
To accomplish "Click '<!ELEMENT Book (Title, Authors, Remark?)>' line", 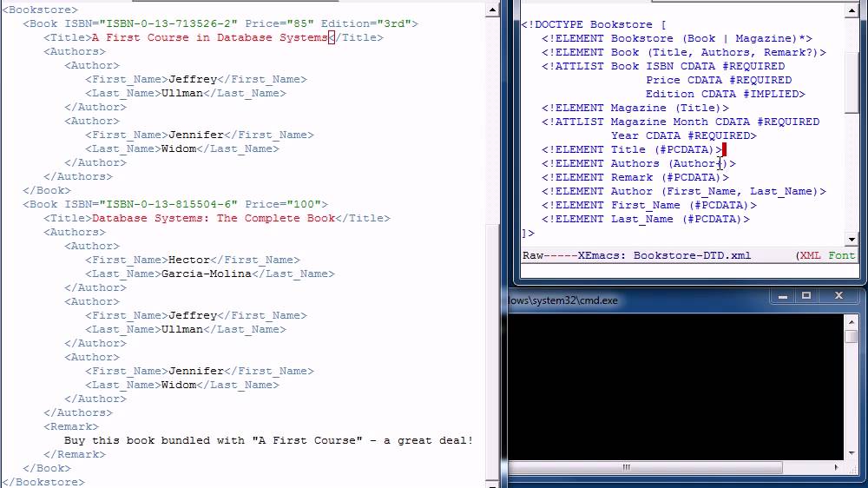I will click(684, 52).
